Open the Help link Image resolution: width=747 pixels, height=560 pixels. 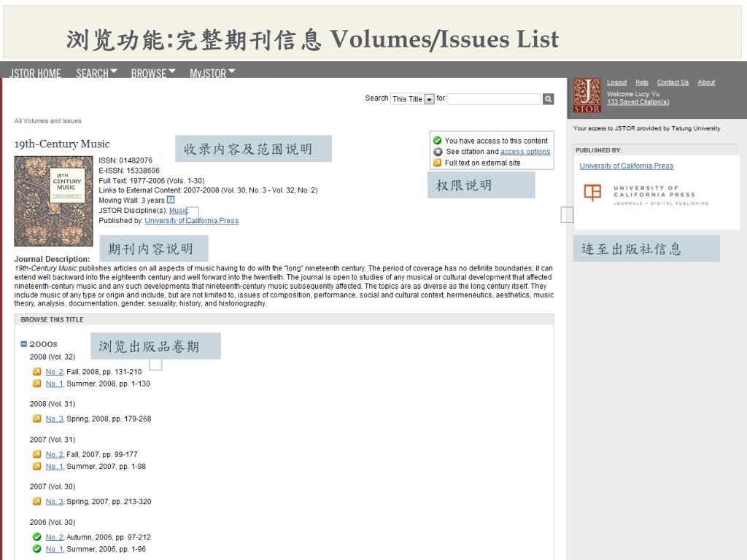[x=642, y=82]
